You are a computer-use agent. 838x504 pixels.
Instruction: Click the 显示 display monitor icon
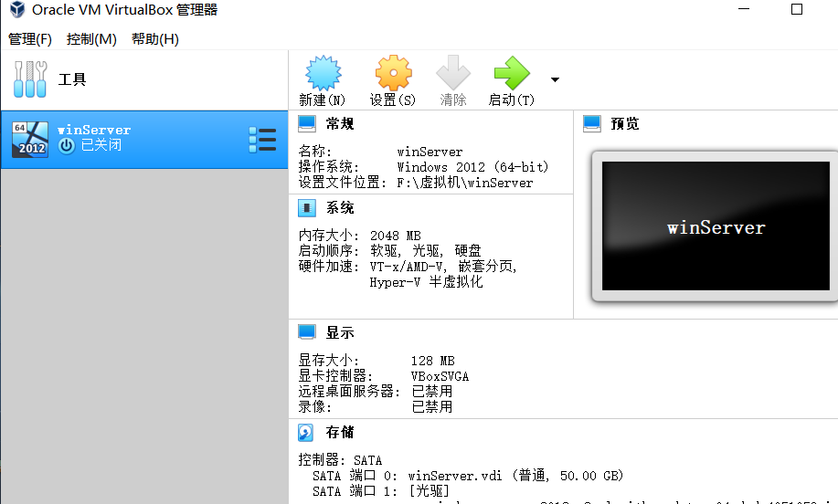[x=307, y=332]
